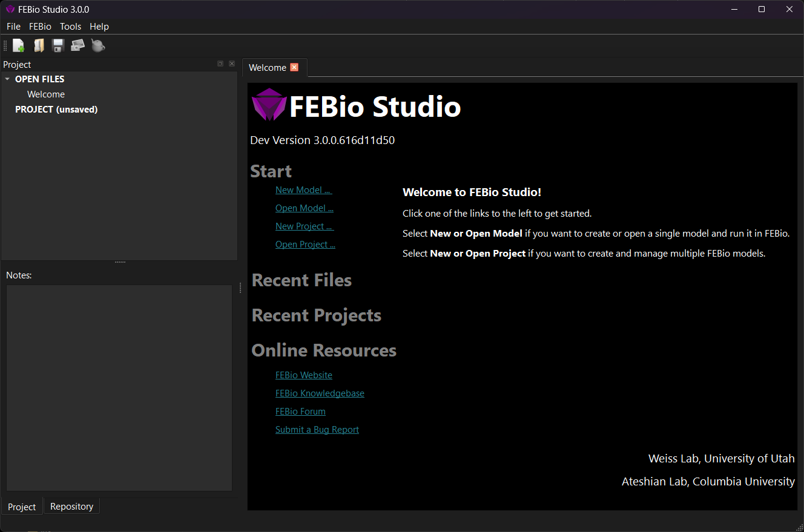Screen dimensions: 804x532
Task: Click the Ateshian Lab, Columbia University text
Action: (x=708, y=482)
